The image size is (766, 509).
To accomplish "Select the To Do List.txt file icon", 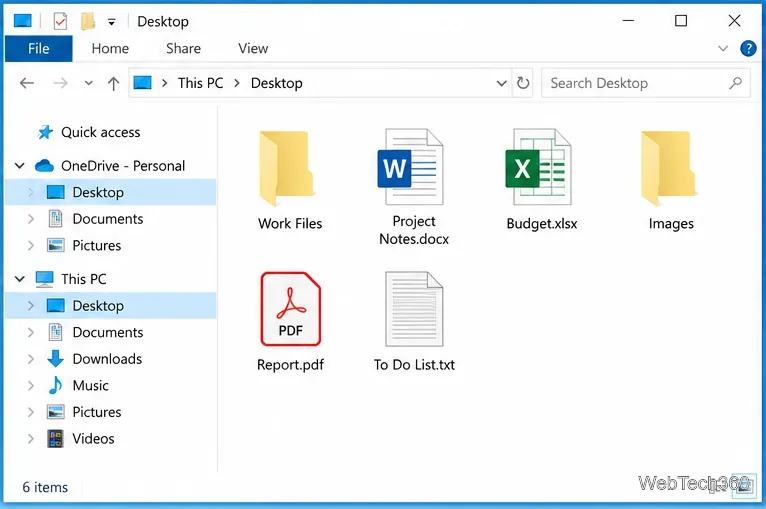I will pyautogui.click(x=414, y=309).
